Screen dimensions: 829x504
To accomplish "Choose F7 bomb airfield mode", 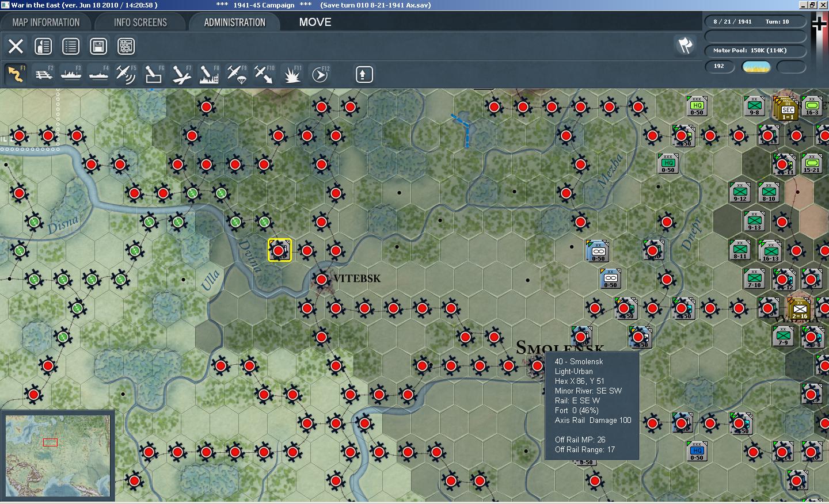I will pyautogui.click(x=181, y=74).
